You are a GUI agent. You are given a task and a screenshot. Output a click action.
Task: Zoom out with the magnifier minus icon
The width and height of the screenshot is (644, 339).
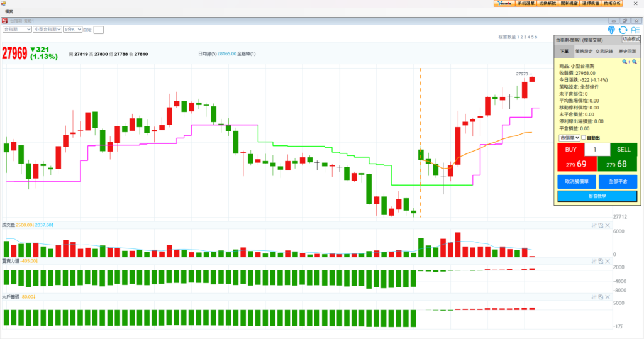635,62
